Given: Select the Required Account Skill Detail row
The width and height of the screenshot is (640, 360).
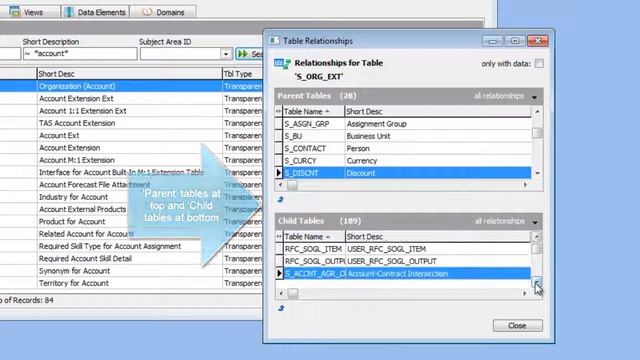Looking at the screenshot, I should [x=131, y=258].
